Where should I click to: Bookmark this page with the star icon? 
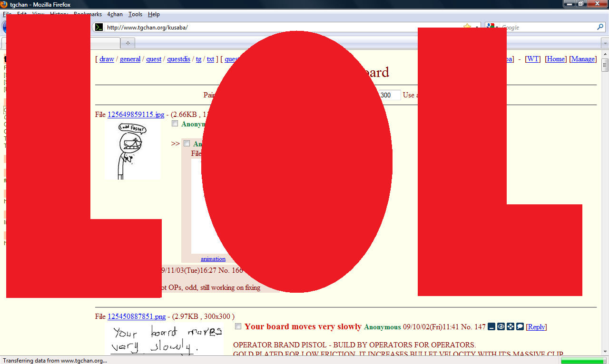point(467,27)
